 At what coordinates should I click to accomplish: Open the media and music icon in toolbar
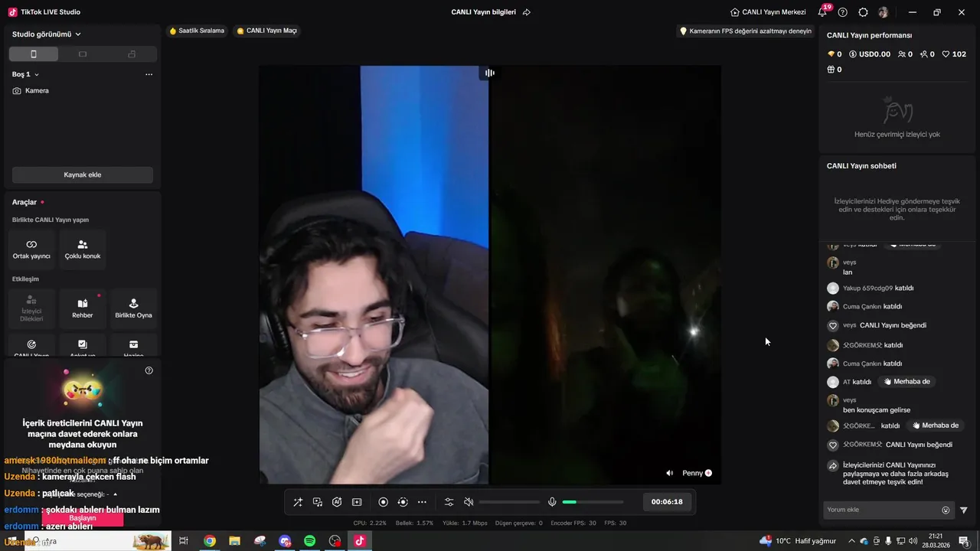(x=318, y=502)
